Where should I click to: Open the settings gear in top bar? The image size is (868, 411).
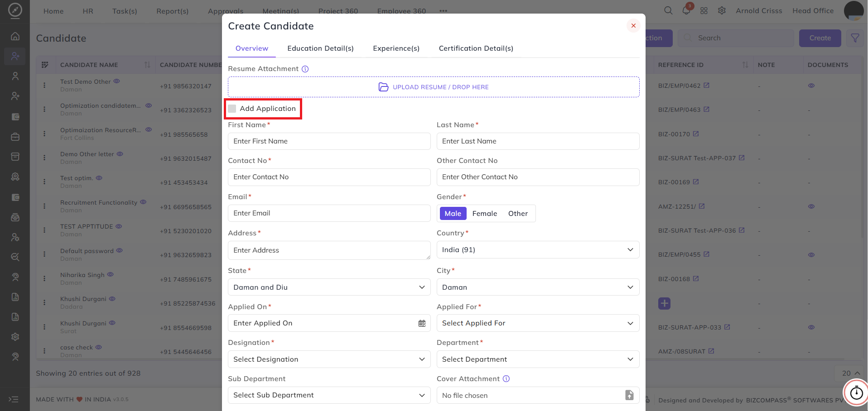pos(722,10)
